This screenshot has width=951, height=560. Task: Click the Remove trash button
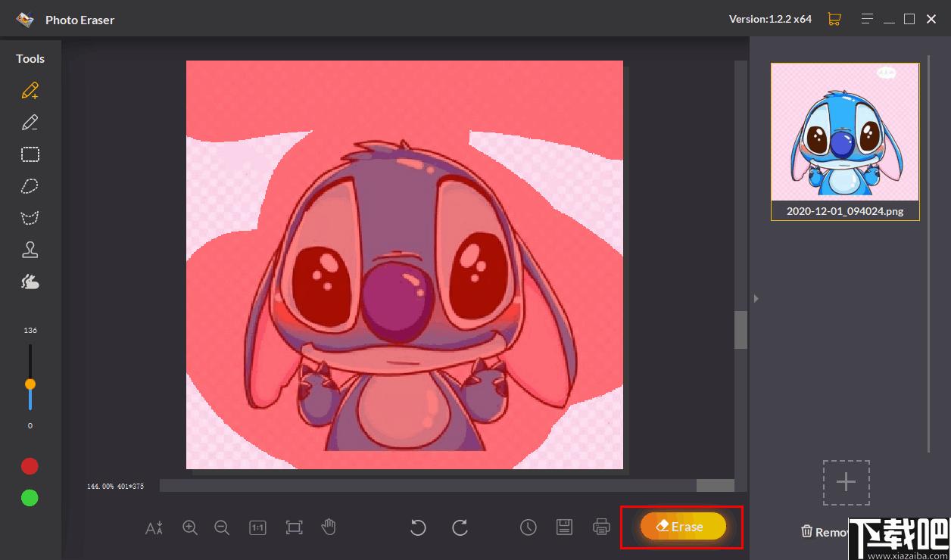(x=824, y=532)
